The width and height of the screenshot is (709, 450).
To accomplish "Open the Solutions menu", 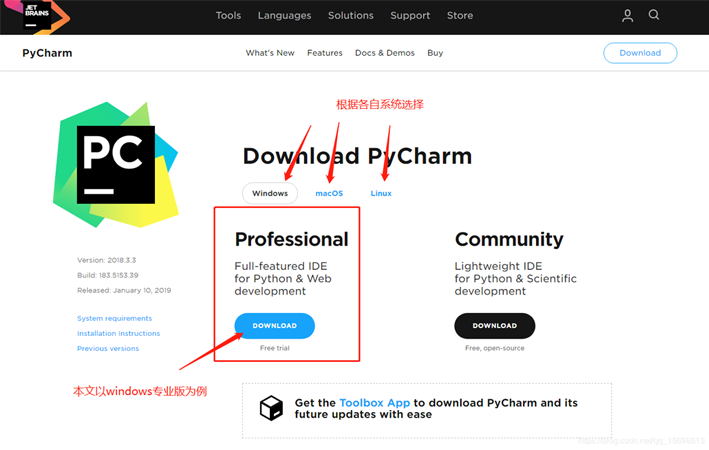I will point(351,15).
